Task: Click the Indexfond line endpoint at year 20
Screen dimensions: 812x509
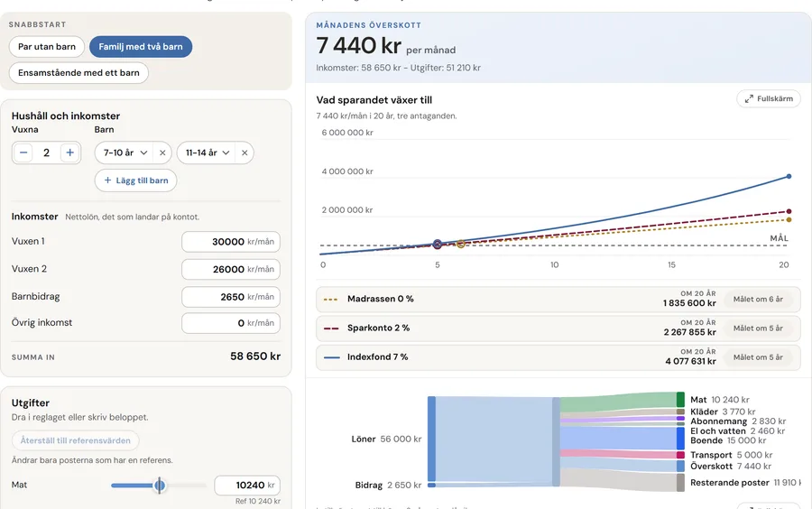Action: (x=789, y=177)
